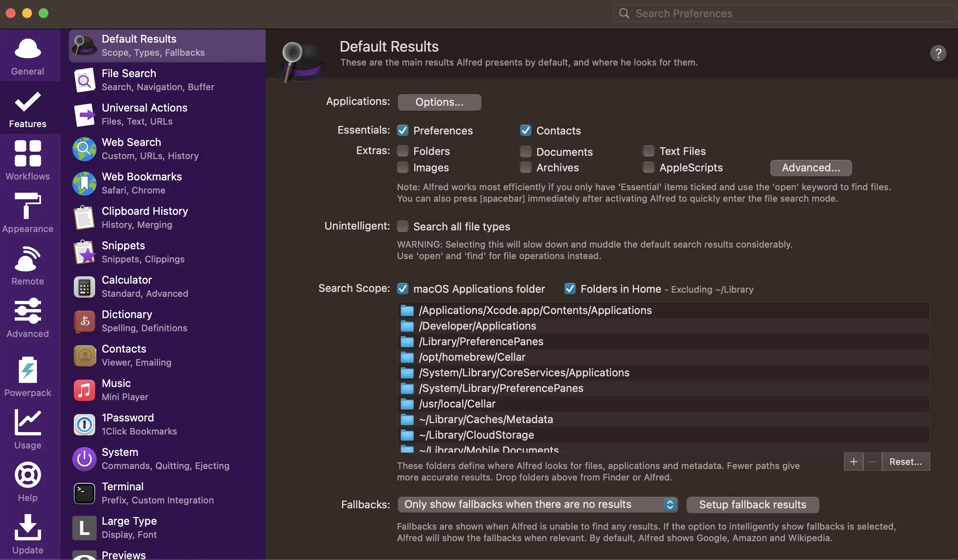Enable the Folders extras checkbox
Screen dimensions: 958x560
pyautogui.click(x=403, y=151)
